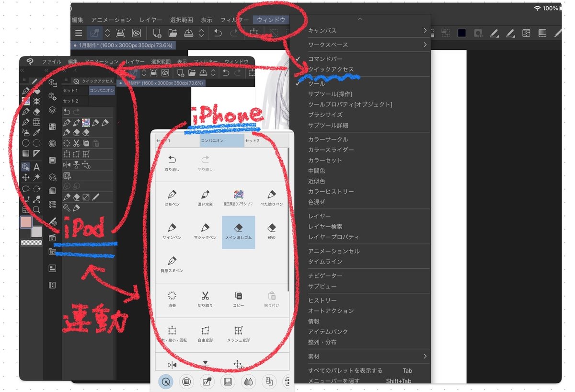This screenshot has height=392, width=575.
Task: Click すべてのパレットを表示する
Action: [x=345, y=370]
